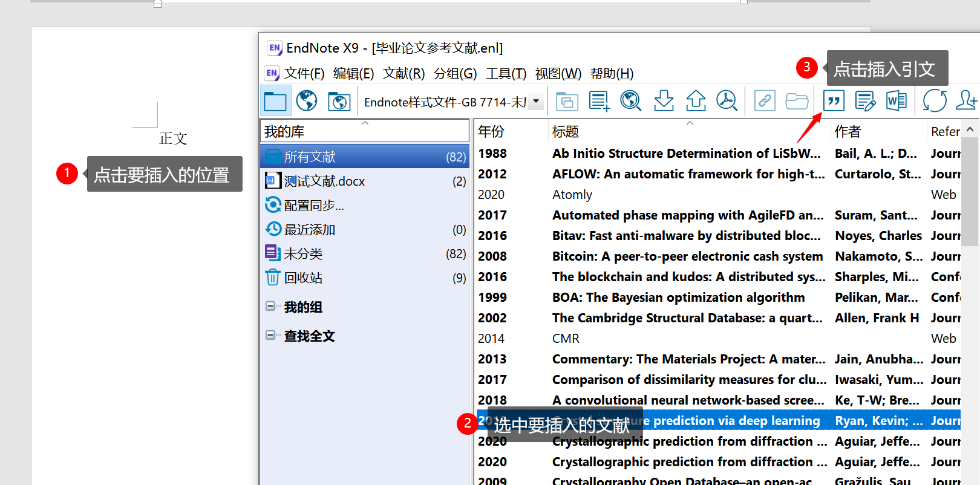Select highlighted 'prediction via deep learning' row
The width and height of the screenshot is (980, 485).
718,421
